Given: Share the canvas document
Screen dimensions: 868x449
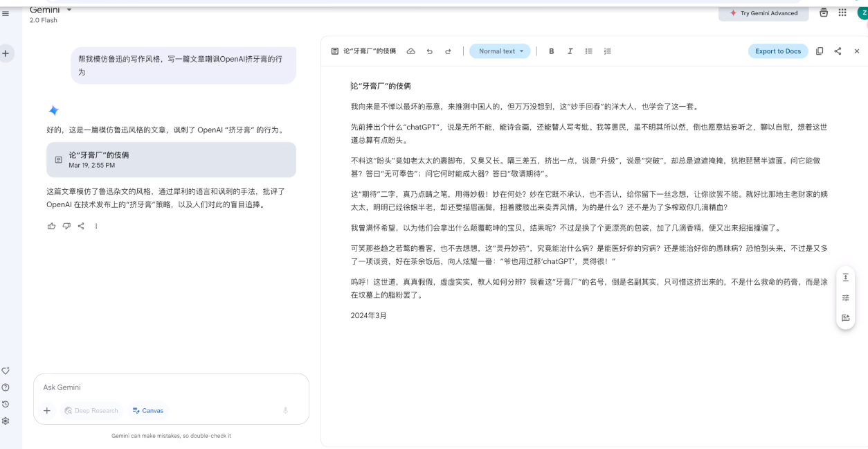Looking at the screenshot, I should pos(838,51).
